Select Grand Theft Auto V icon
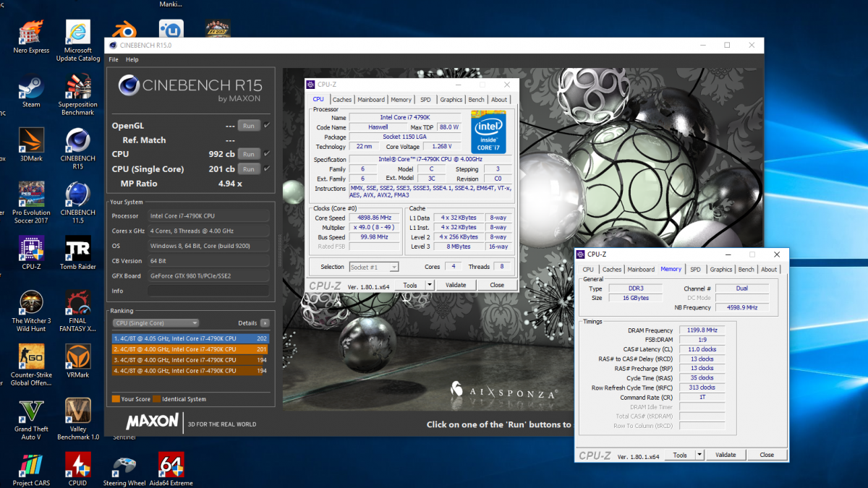Screen dimensions: 868x488 (31, 420)
